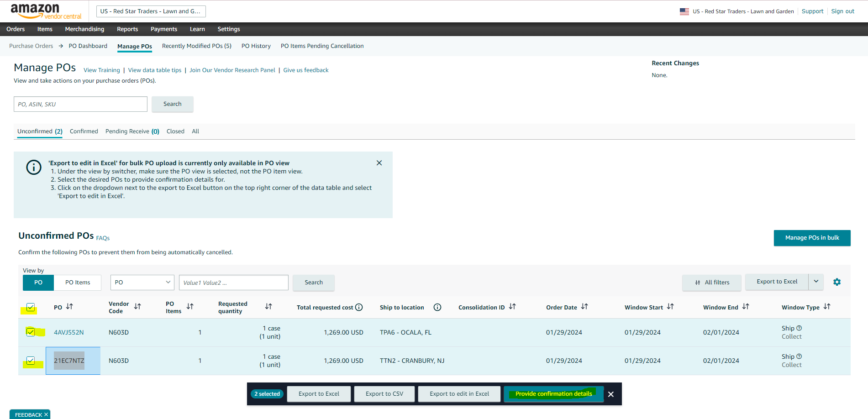This screenshot has height=419, width=868.
Task: Click the Sign out link
Action: tap(842, 11)
